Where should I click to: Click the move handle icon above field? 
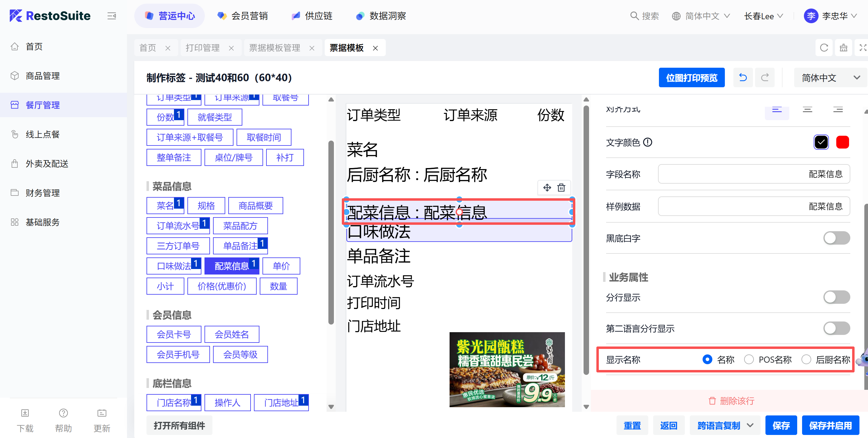pyautogui.click(x=547, y=188)
